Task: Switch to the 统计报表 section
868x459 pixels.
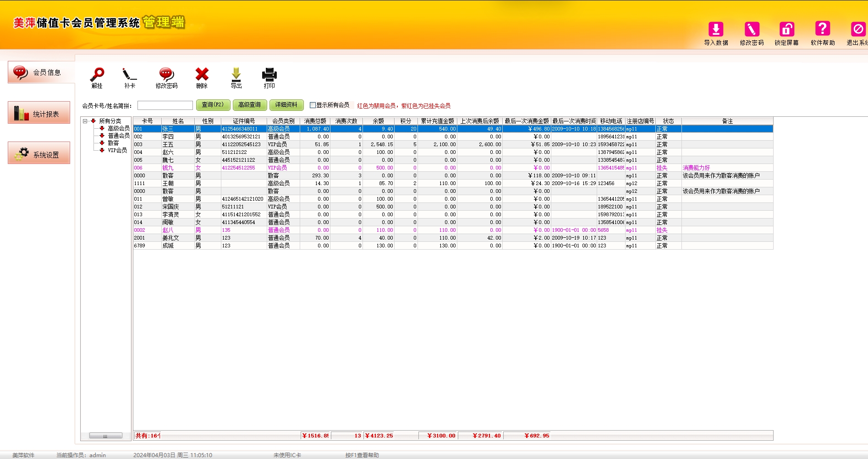Action: [x=39, y=113]
